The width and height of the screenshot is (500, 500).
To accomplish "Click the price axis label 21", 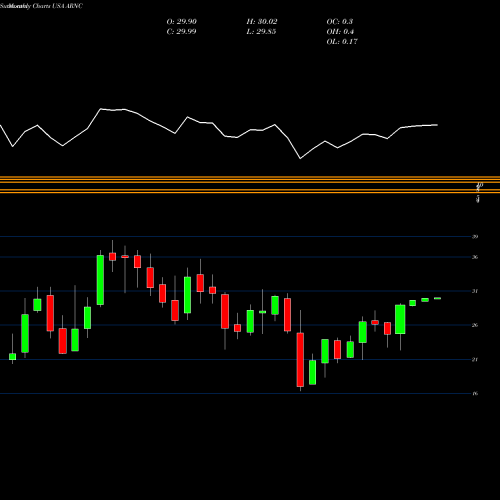I will coord(475,359).
